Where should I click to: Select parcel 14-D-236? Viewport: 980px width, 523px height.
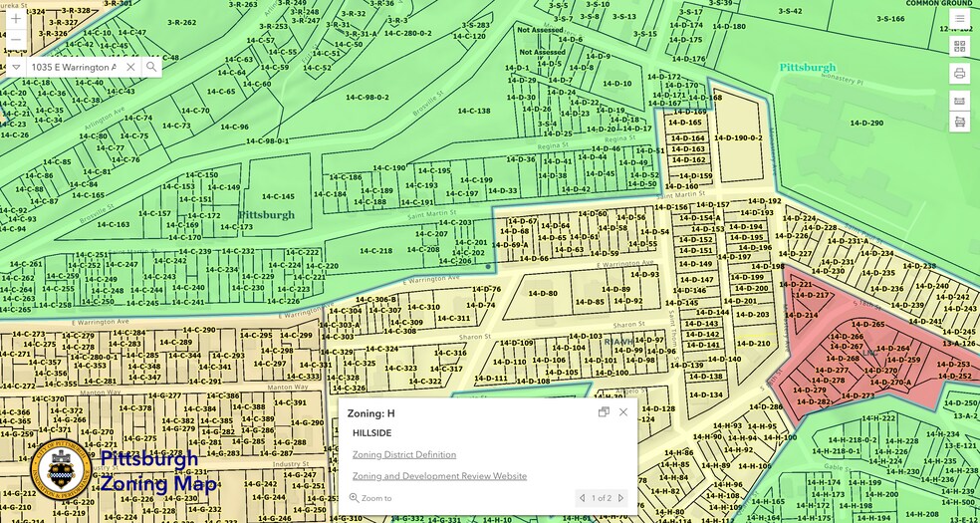coord(888,289)
